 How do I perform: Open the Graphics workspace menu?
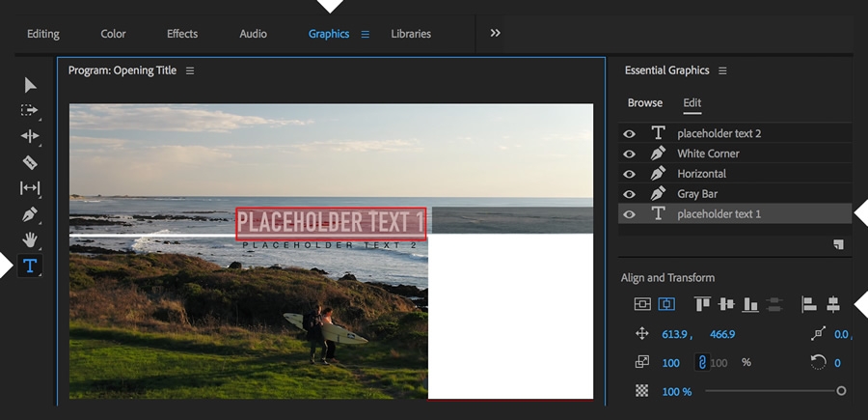tap(366, 35)
